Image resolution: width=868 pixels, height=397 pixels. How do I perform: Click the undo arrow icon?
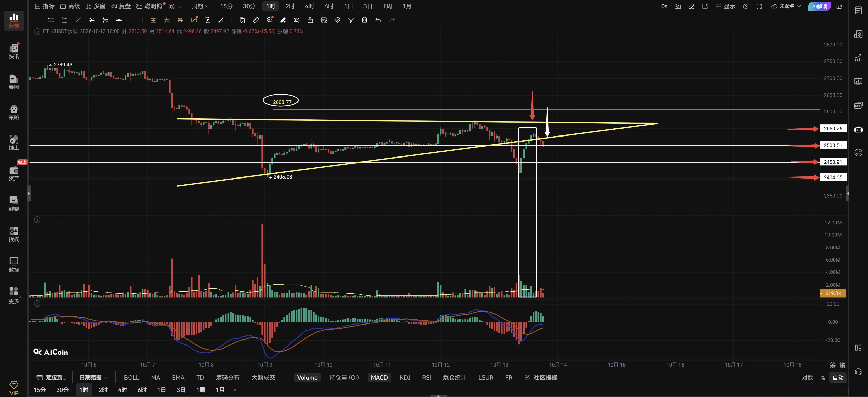point(378,20)
